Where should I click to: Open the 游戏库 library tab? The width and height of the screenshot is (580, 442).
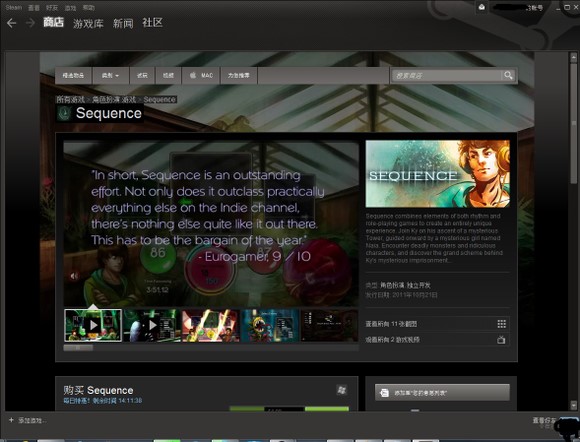coord(88,24)
